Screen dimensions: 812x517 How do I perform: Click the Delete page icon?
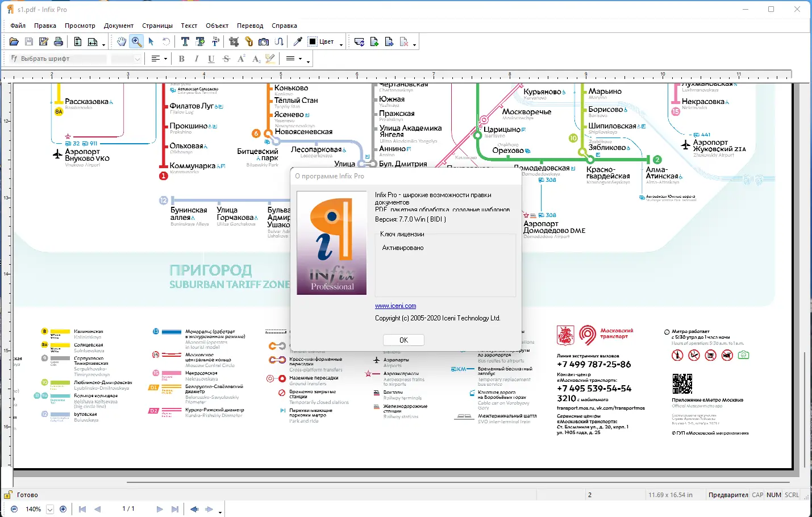[404, 41]
